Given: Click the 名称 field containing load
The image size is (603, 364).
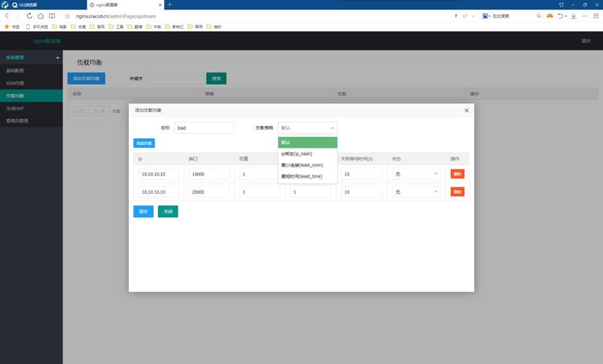Looking at the screenshot, I should 203,127.
